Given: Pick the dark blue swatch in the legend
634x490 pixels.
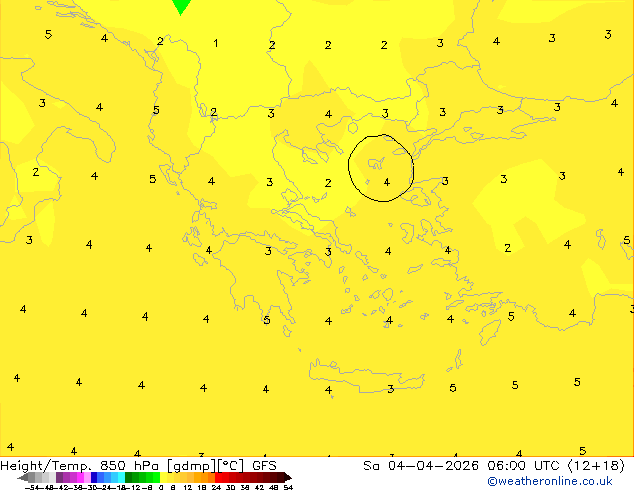Looking at the screenshot, I should (94, 477).
